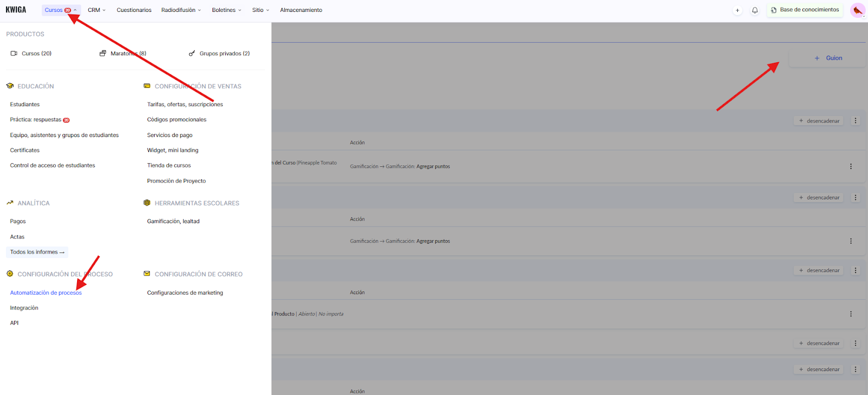Open the Cuestionarios menu item
The height and width of the screenshot is (395, 868).
[x=134, y=10]
